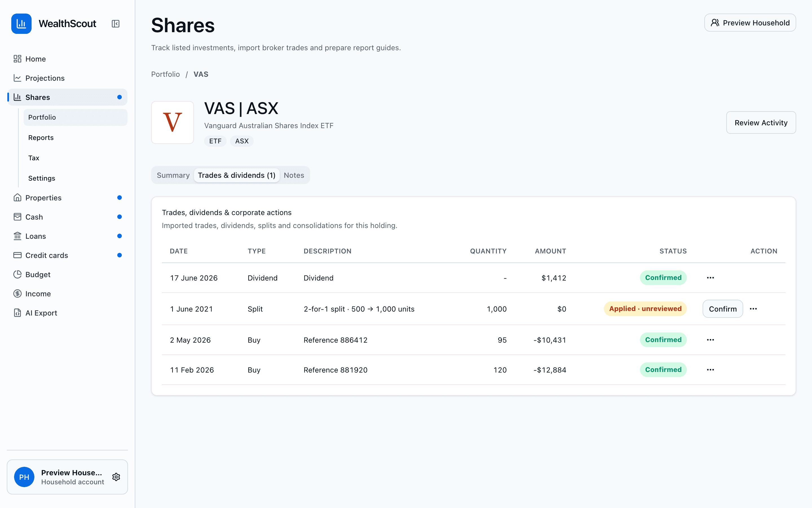Click the ETF tag
The image size is (812, 508).
(x=215, y=141)
